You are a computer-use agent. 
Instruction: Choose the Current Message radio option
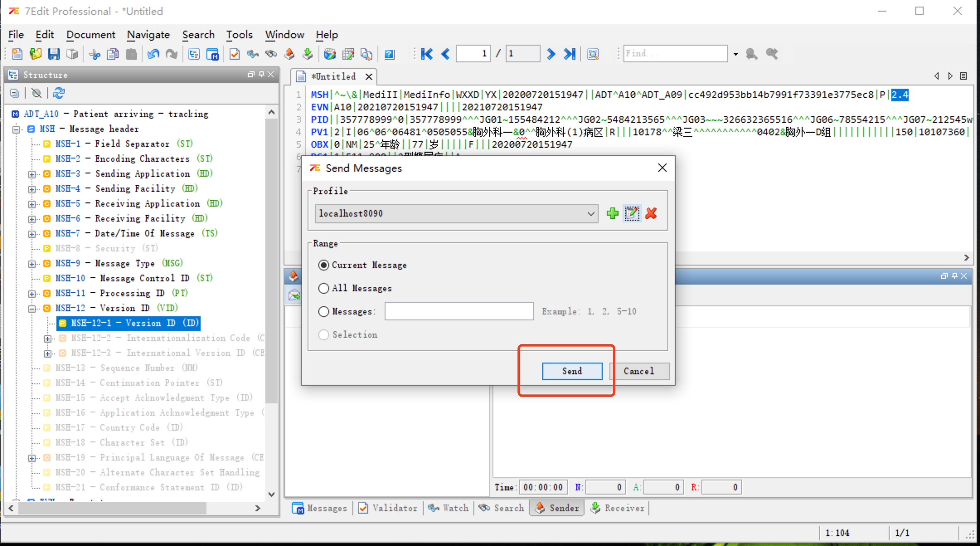tap(324, 265)
